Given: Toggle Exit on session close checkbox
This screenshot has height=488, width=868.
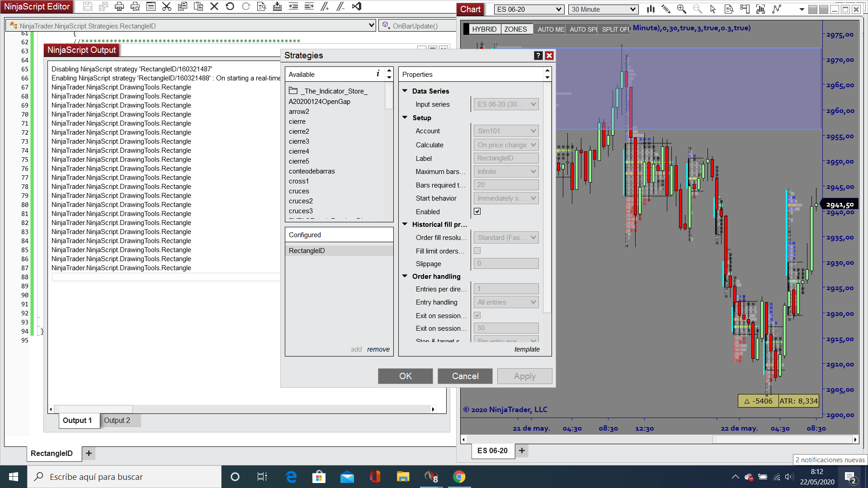Looking at the screenshot, I should (x=477, y=315).
